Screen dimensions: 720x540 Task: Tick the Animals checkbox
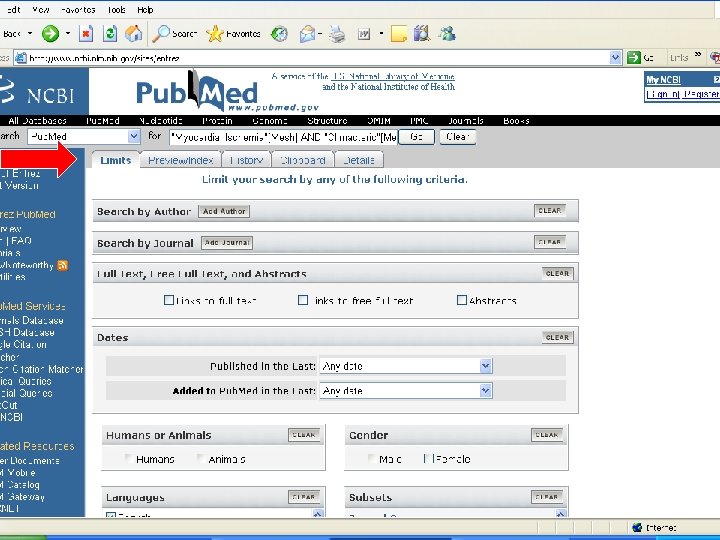pos(201,458)
